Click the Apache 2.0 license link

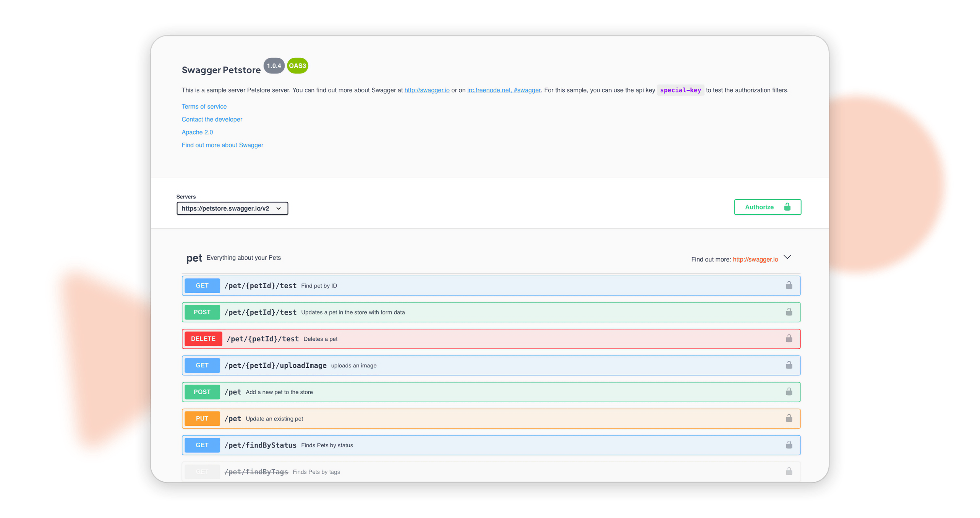click(196, 132)
